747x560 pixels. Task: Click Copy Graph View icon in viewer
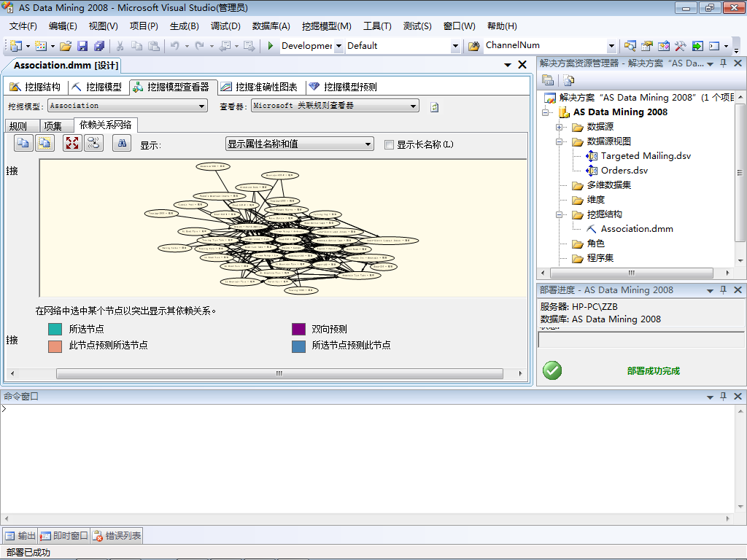(23, 143)
